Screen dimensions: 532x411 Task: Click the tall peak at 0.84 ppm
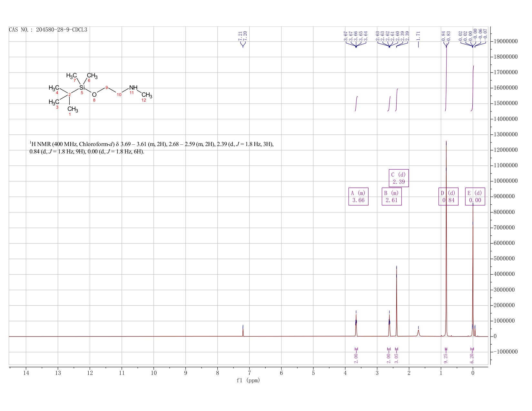point(446,239)
